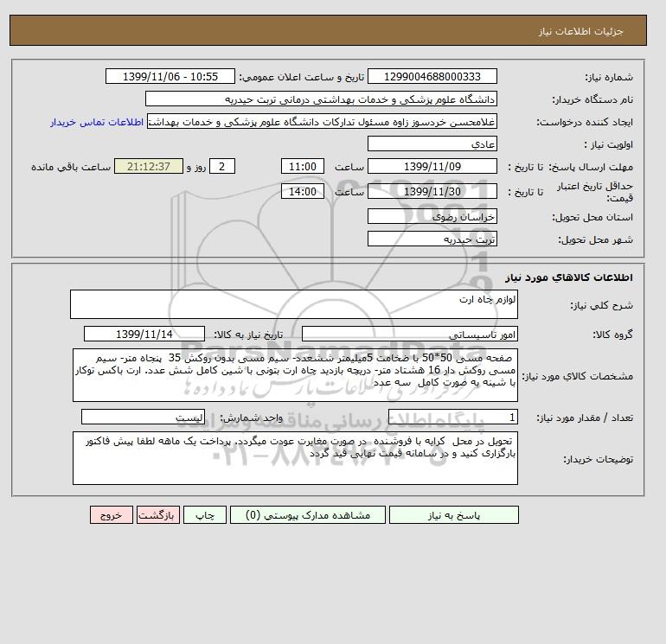Viewport: 666px width, 644px height.
Task: Click the priority field showing عادی
Action: (432, 143)
